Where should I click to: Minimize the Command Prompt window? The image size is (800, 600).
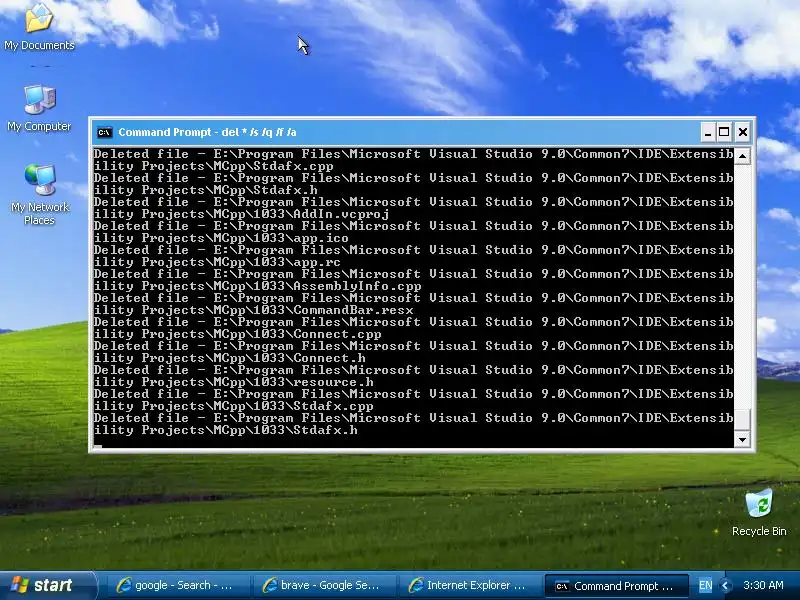point(707,133)
